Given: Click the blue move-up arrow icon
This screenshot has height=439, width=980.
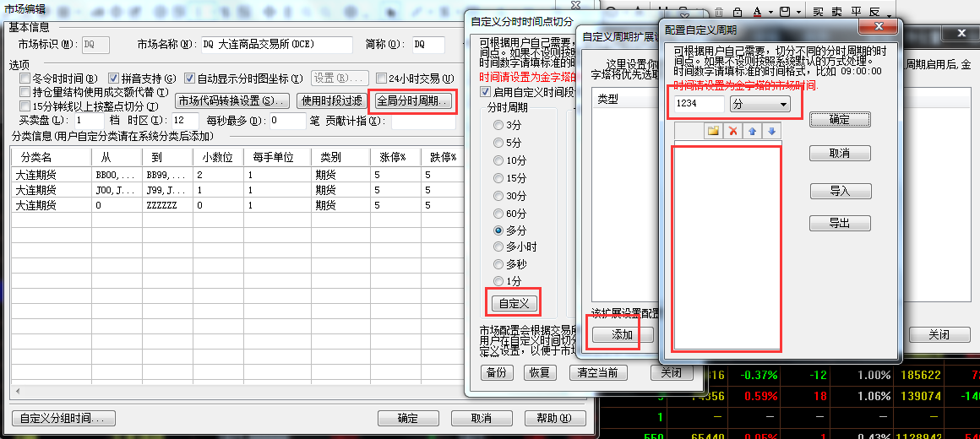Looking at the screenshot, I should click(753, 131).
